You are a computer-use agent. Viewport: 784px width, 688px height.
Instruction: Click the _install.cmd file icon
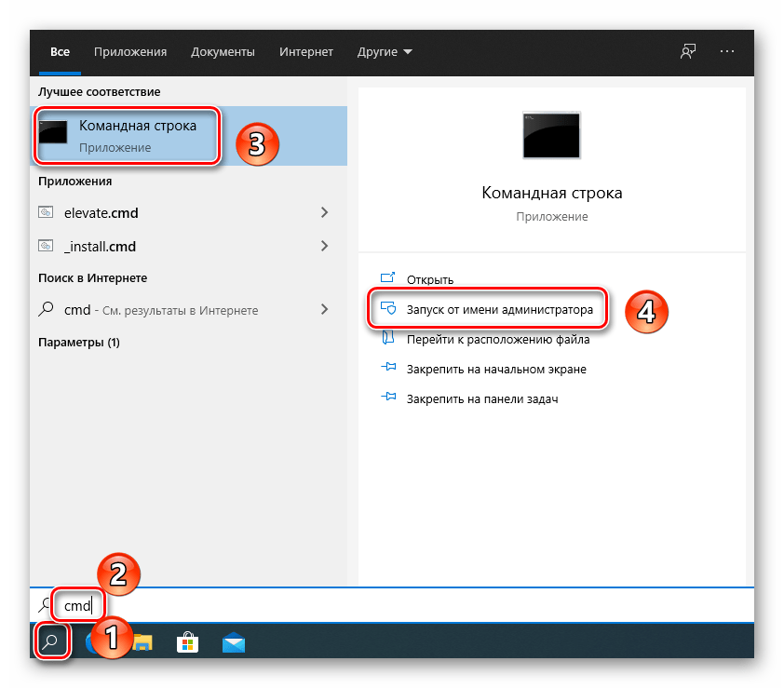coord(47,247)
